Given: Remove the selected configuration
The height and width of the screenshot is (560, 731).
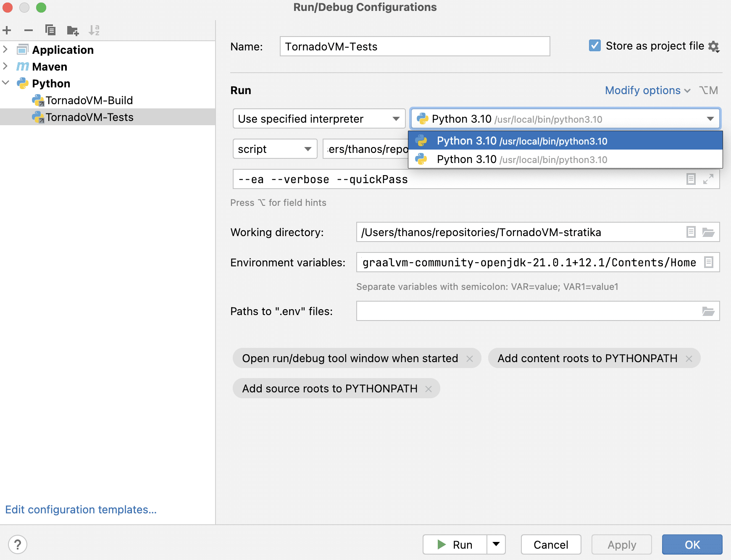Looking at the screenshot, I should [x=28, y=30].
